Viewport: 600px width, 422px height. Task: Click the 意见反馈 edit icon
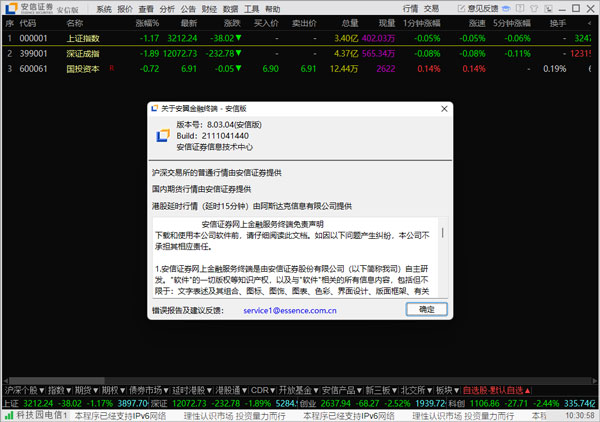tap(461, 8)
